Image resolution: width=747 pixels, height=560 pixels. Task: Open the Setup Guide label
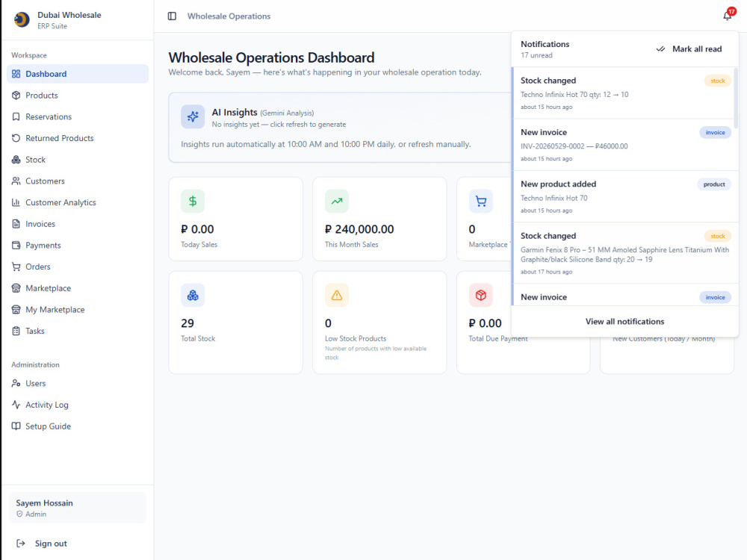[48, 426]
